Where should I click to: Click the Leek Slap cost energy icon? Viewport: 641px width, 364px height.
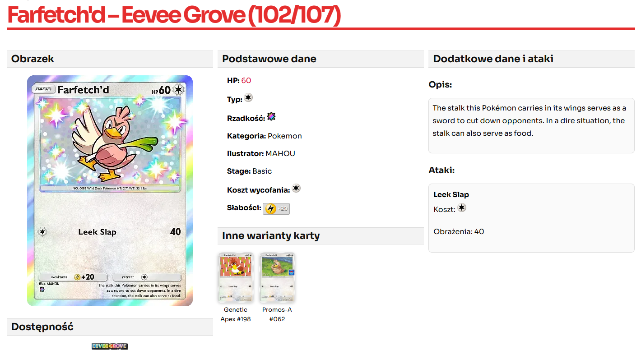(x=461, y=208)
